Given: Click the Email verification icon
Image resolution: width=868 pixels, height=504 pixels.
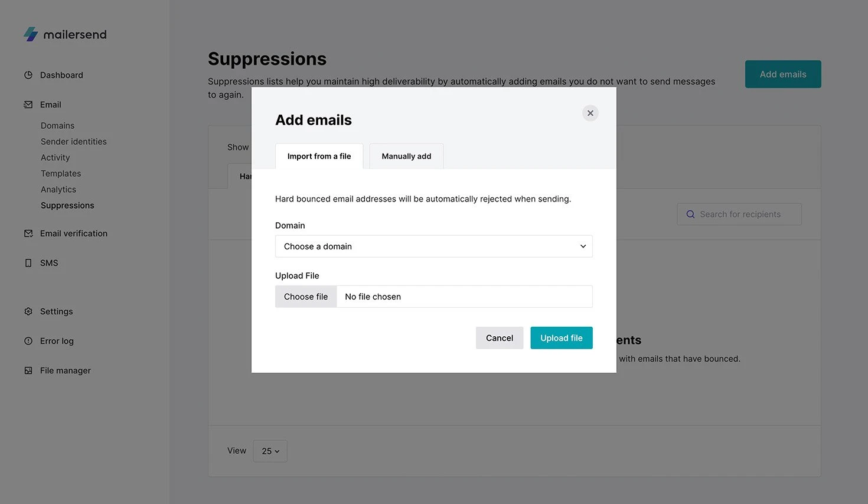Looking at the screenshot, I should (28, 233).
